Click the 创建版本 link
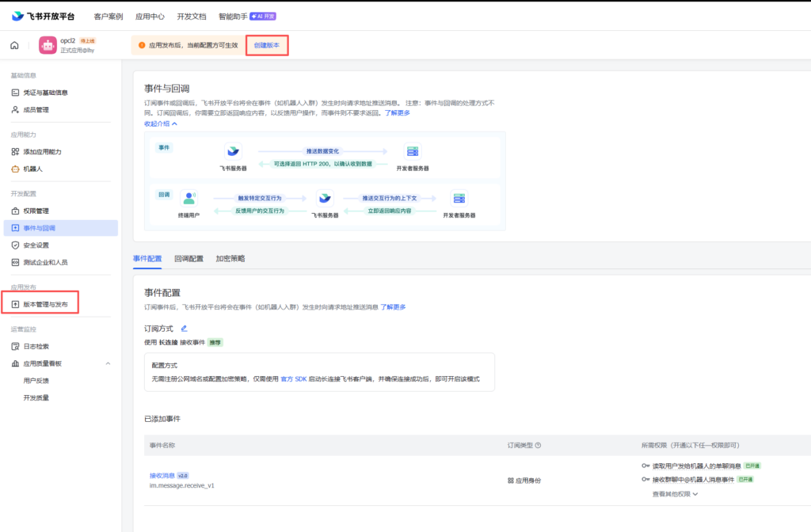This screenshot has width=811, height=532. coord(266,45)
